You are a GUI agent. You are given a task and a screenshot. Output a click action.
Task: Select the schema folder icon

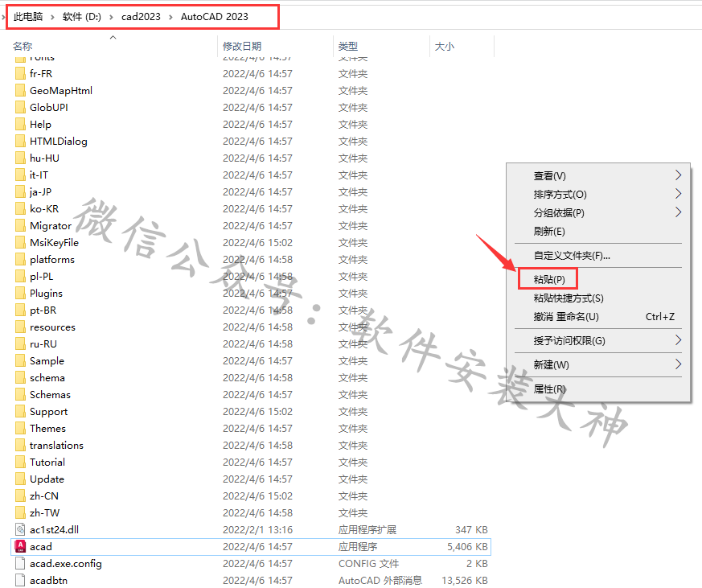point(20,377)
